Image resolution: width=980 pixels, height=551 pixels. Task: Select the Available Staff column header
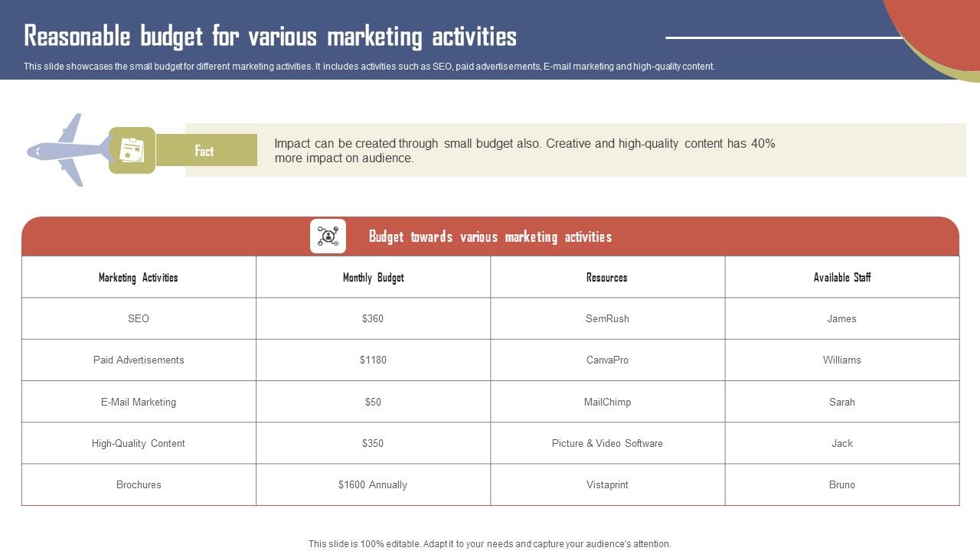pos(841,278)
